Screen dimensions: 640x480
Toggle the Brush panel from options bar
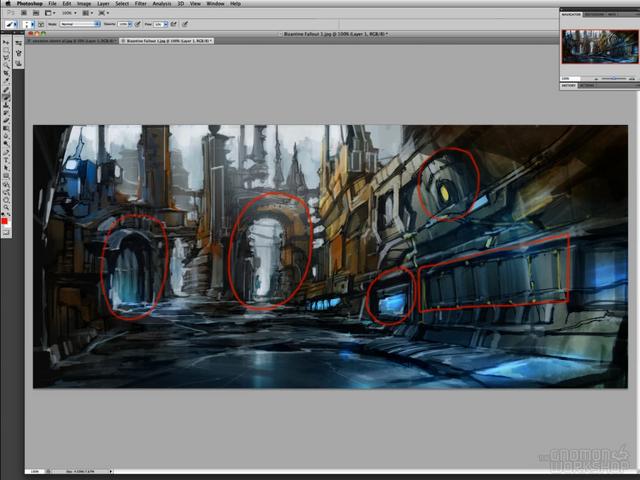41,24
